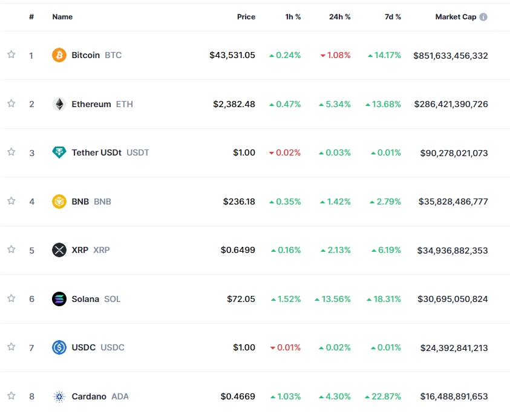Click the USDC blue dollar icon
510x420 pixels.
click(x=59, y=347)
